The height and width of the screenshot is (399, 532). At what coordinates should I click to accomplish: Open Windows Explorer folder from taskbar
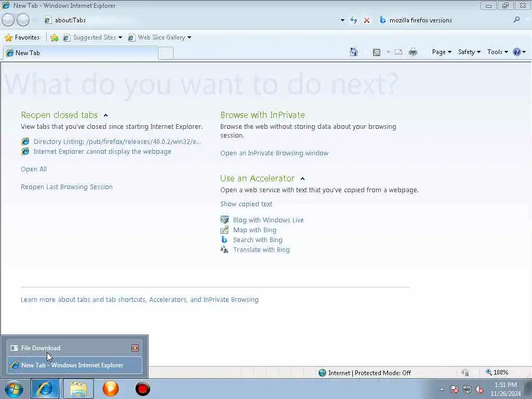[79, 389]
